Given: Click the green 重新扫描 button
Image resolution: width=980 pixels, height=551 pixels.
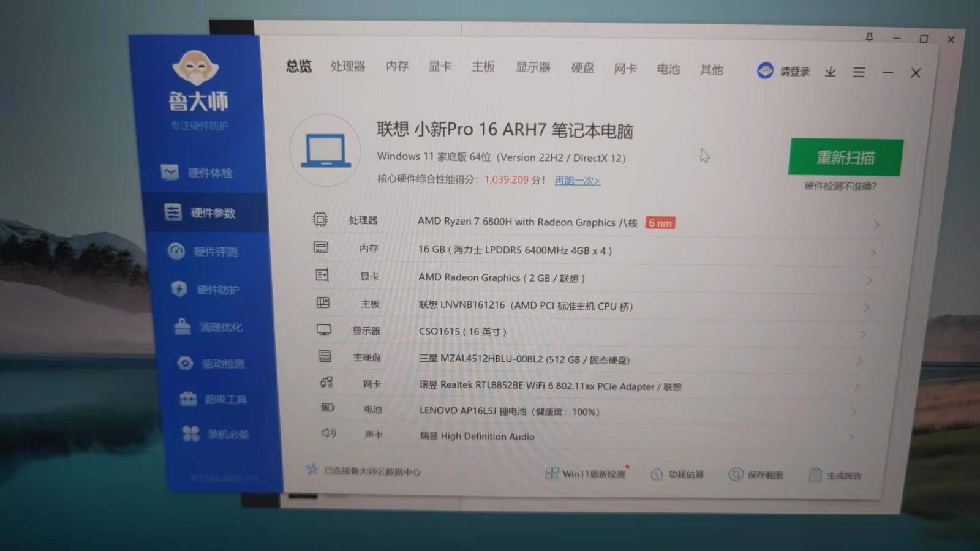Looking at the screenshot, I should (x=845, y=157).
